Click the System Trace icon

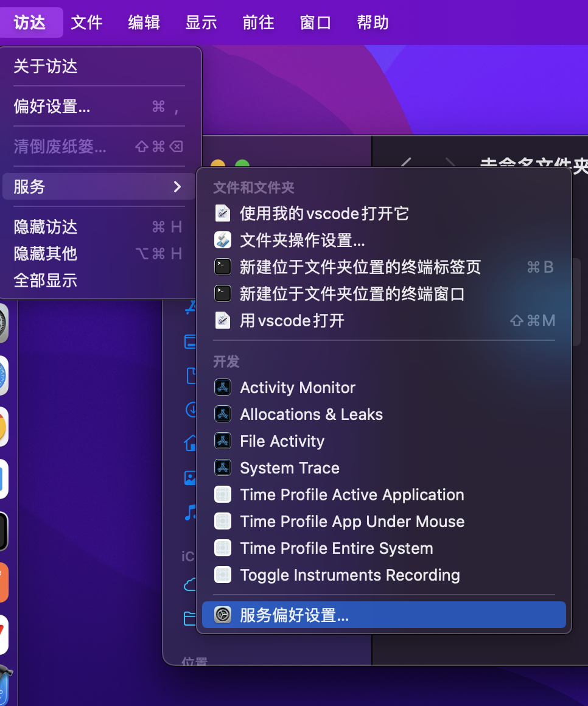tap(222, 467)
